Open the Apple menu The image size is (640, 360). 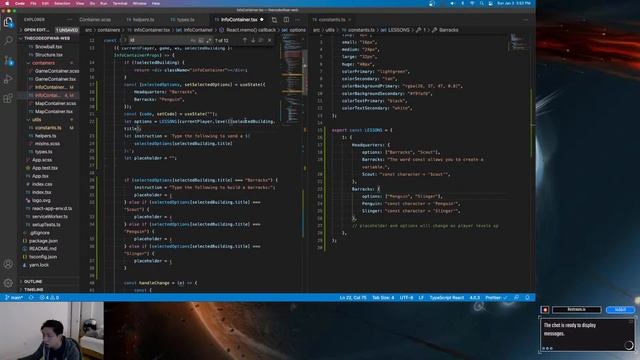[7, 3]
